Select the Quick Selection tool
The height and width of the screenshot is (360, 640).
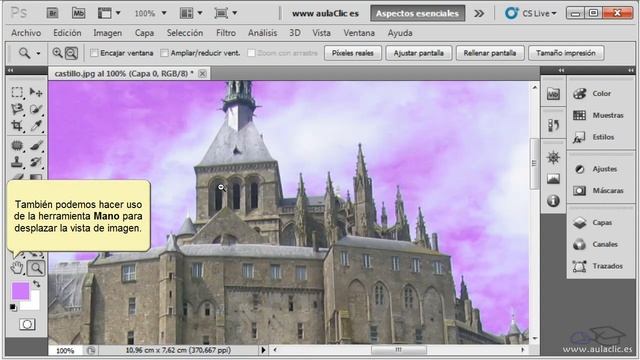click(36, 109)
